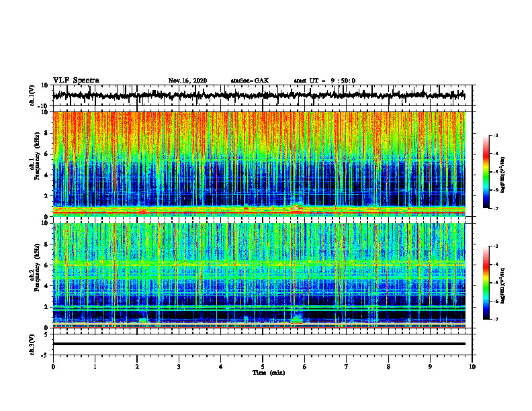
Task: Click the ch.2 spectrogram "6" kHz tick label
Action: [46, 265]
